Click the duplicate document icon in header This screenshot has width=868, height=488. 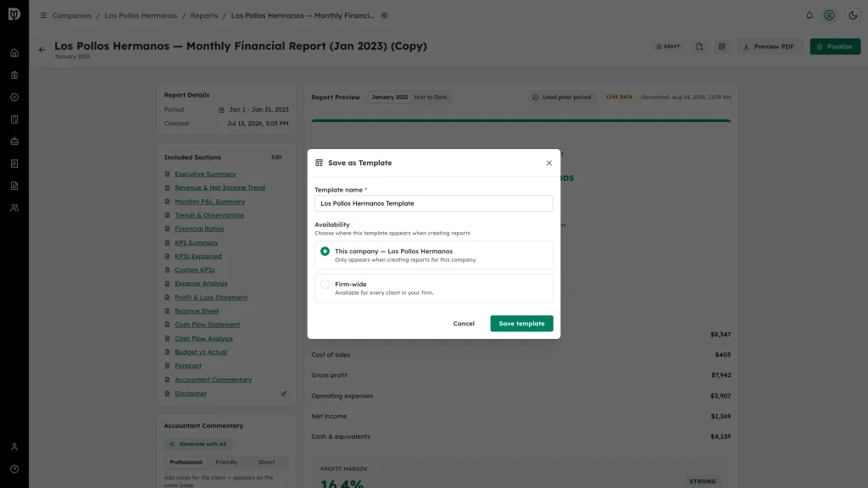pyautogui.click(x=699, y=47)
